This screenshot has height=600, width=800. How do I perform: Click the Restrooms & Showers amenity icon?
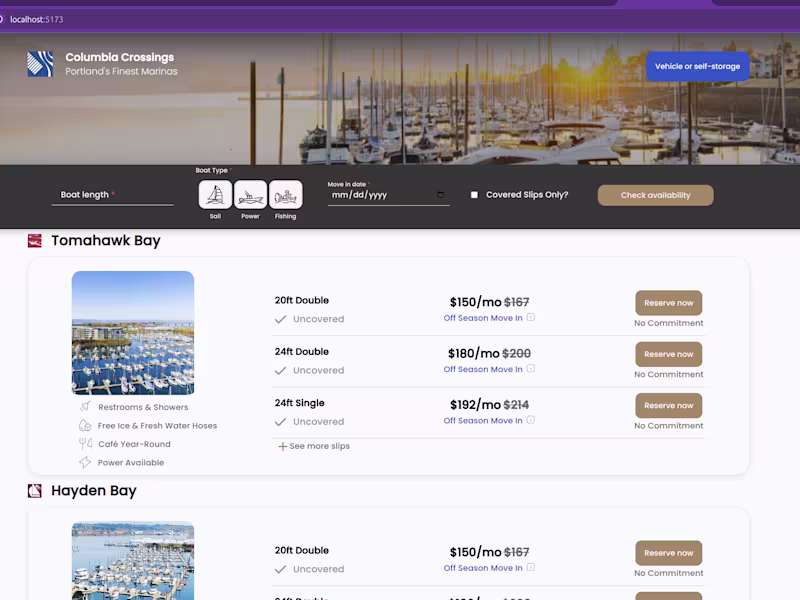pos(84,407)
